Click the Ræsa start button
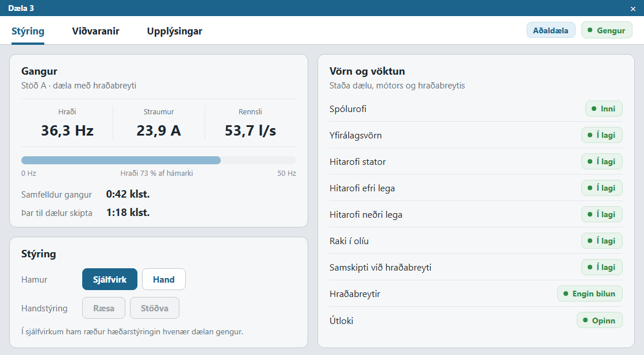This screenshot has width=644, height=355. click(103, 308)
